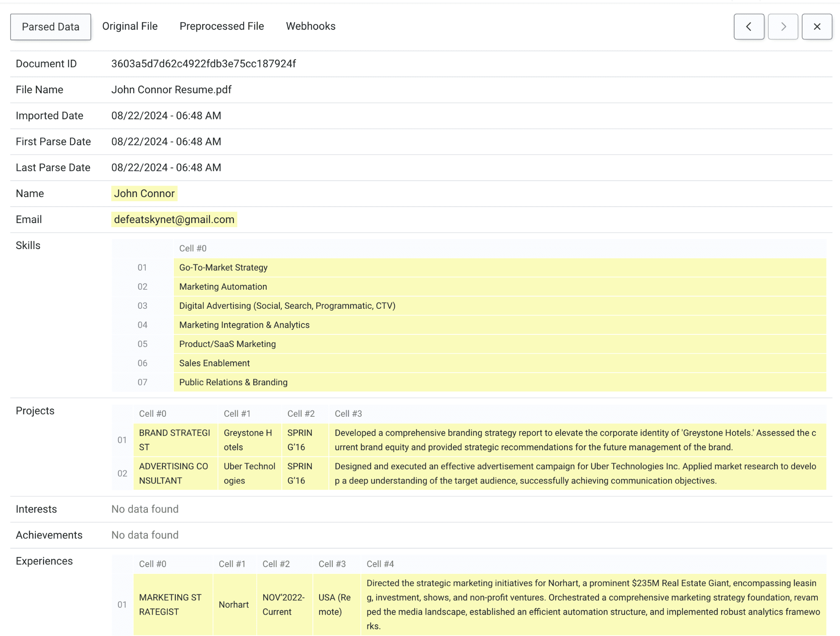This screenshot has width=840, height=636.
Task: Click the Sales Enablement skill row
Action: click(x=214, y=363)
